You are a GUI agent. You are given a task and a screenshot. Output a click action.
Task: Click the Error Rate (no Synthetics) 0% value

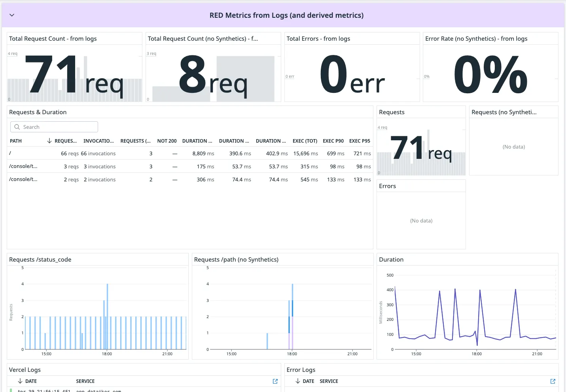(x=490, y=75)
